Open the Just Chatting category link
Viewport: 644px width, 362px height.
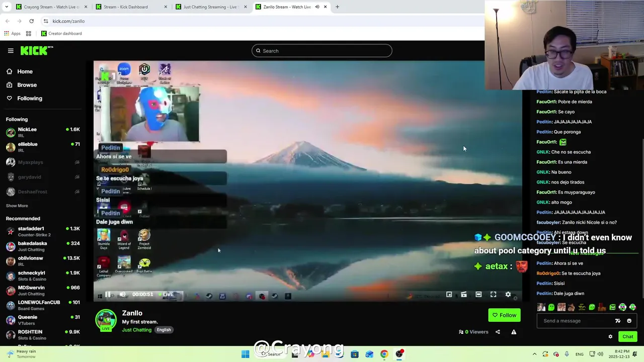click(136, 330)
